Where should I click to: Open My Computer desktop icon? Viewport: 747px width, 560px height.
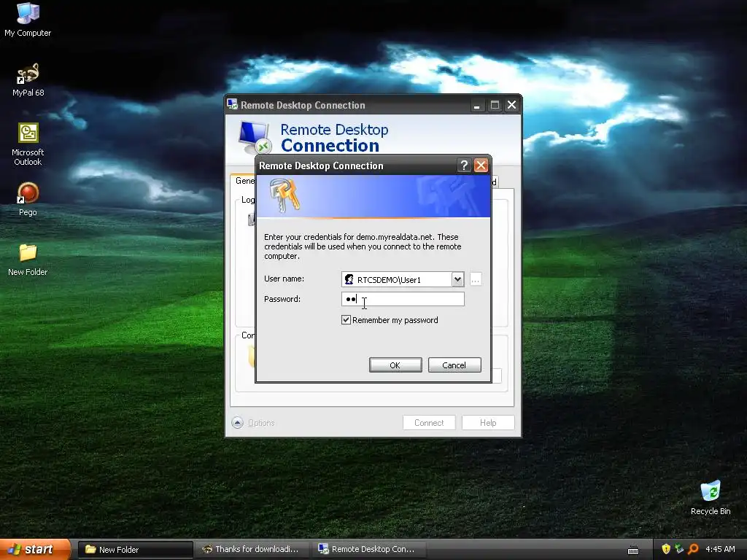(x=28, y=19)
